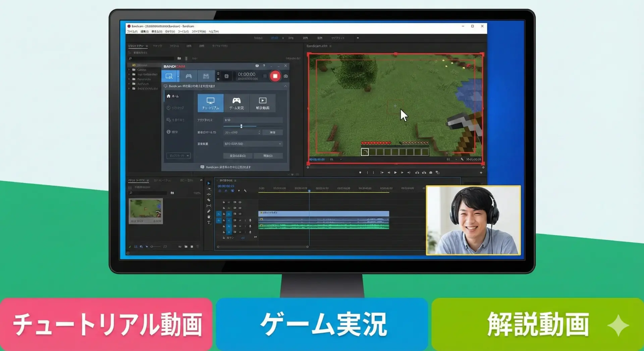Toggle eye visibility of the top video track
Screen dimensions: 644x351
click(240, 202)
